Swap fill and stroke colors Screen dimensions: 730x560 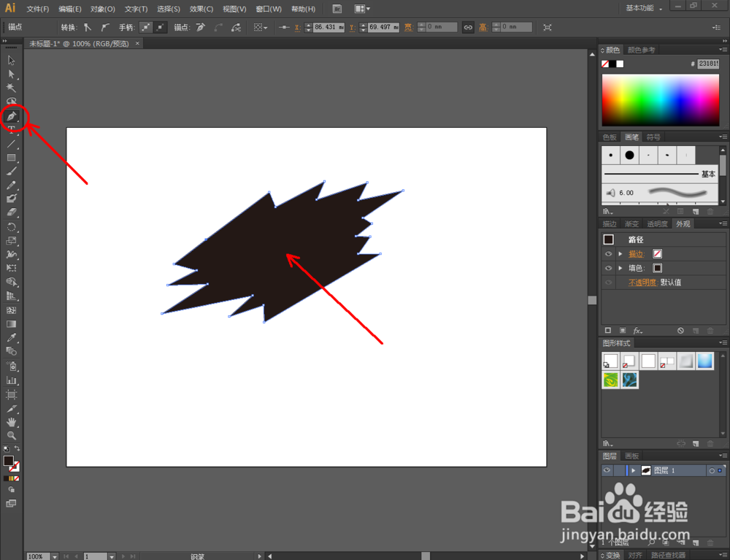18,448
